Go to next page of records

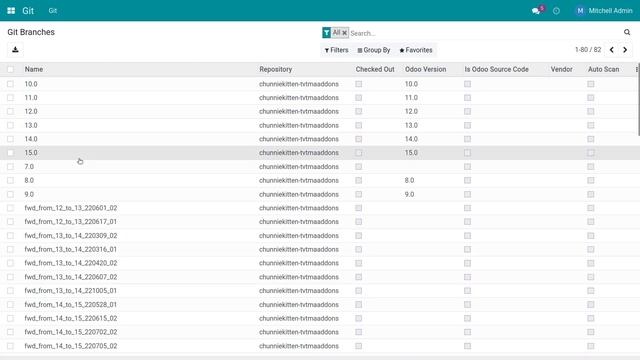click(625, 50)
